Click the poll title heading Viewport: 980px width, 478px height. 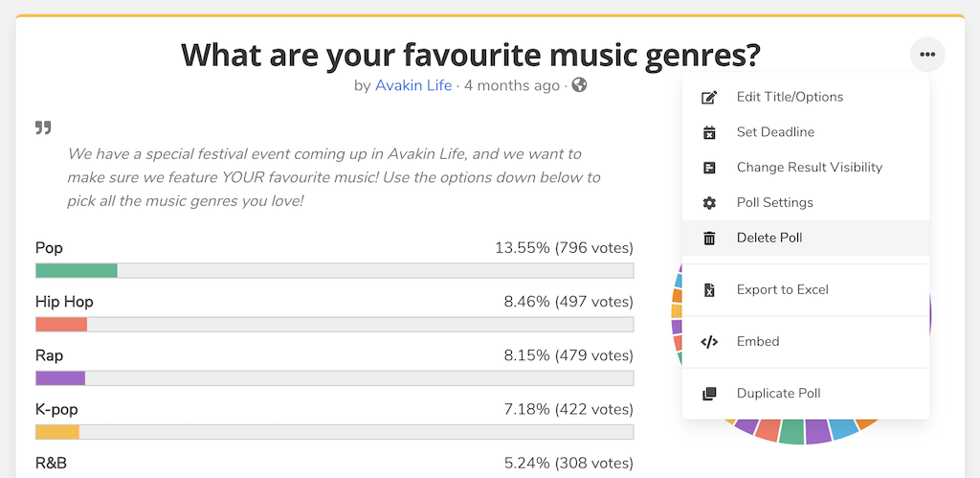tap(471, 55)
